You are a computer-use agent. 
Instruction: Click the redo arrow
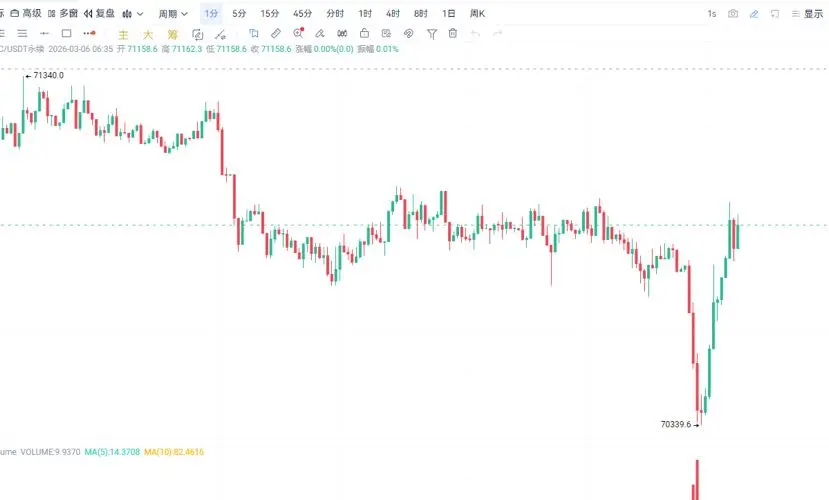498,34
